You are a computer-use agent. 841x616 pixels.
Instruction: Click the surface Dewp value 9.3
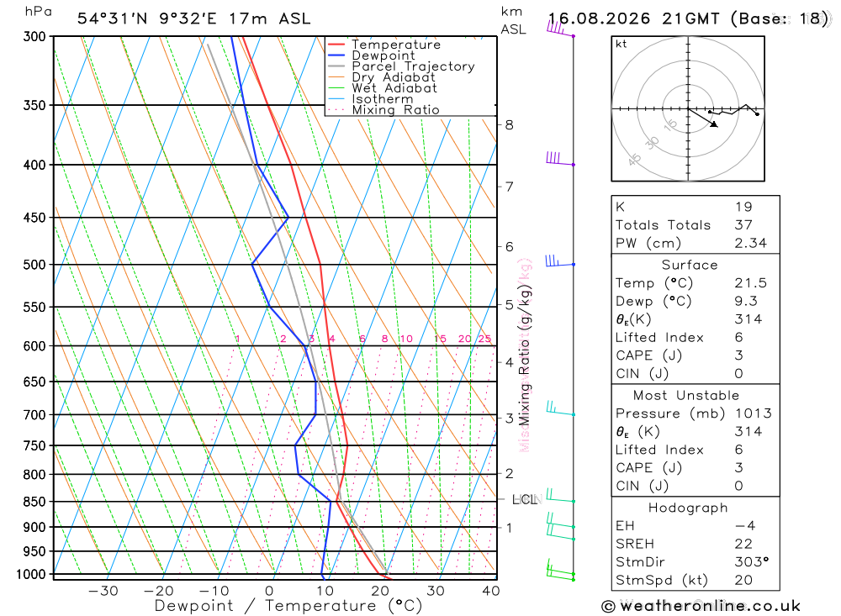[746, 302]
